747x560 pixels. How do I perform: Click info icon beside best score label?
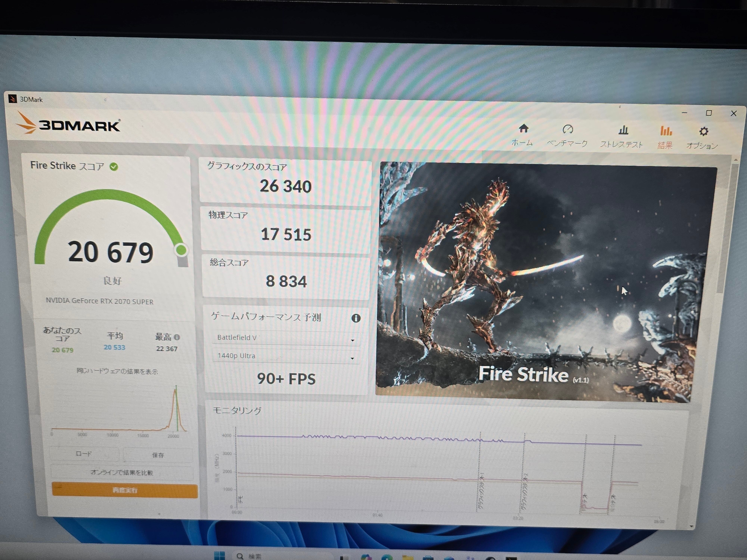coord(177,337)
